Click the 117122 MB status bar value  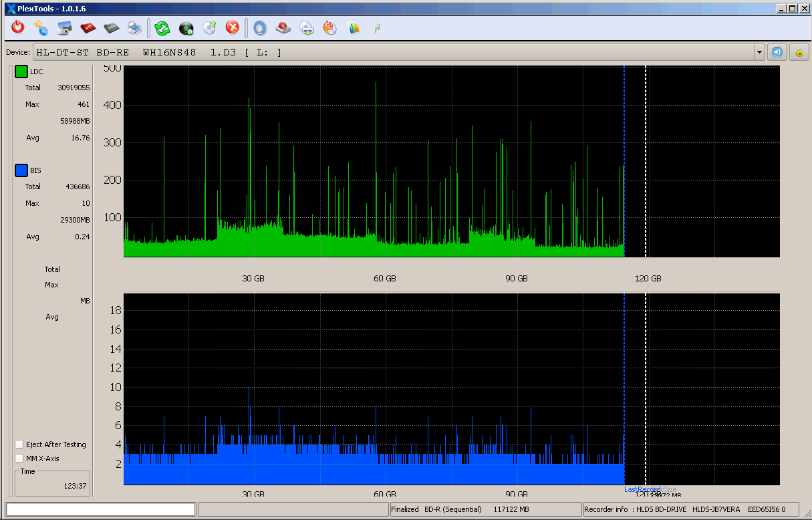pyautogui.click(x=510, y=509)
